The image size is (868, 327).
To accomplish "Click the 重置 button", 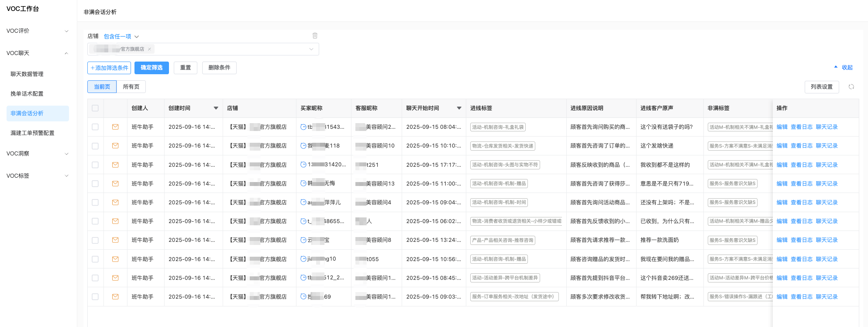I will click(x=186, y=68).
